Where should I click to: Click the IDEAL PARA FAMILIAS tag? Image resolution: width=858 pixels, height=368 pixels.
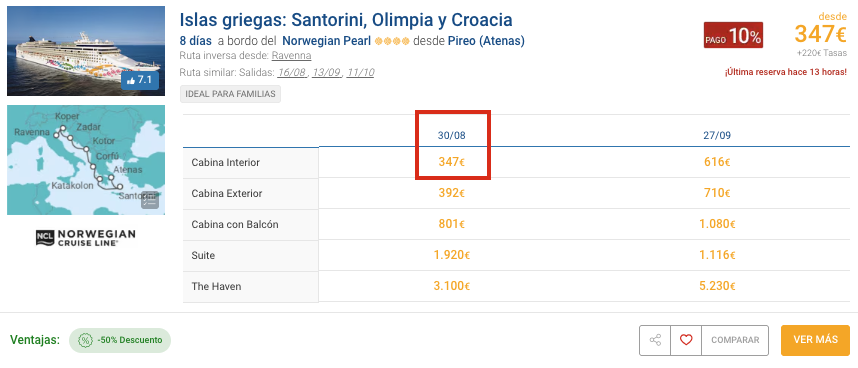(230, 94)
